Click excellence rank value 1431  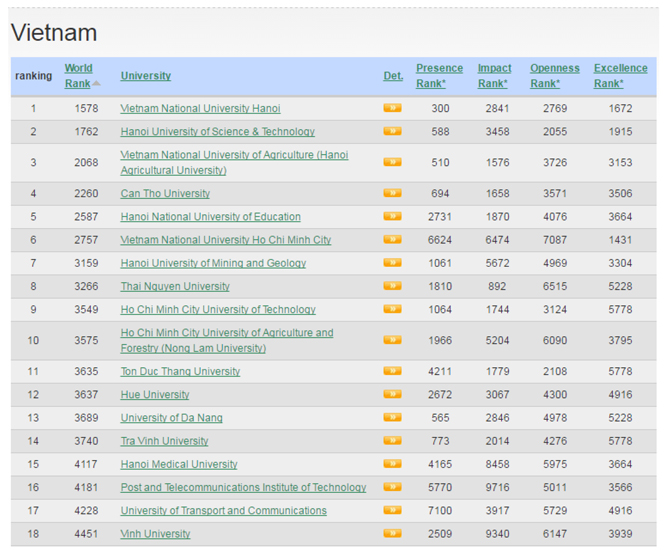point(620,240)
